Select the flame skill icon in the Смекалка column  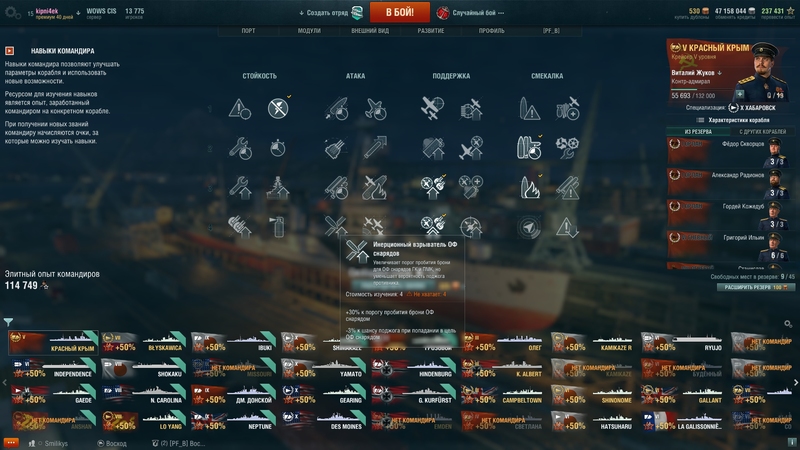click(530, 187)
